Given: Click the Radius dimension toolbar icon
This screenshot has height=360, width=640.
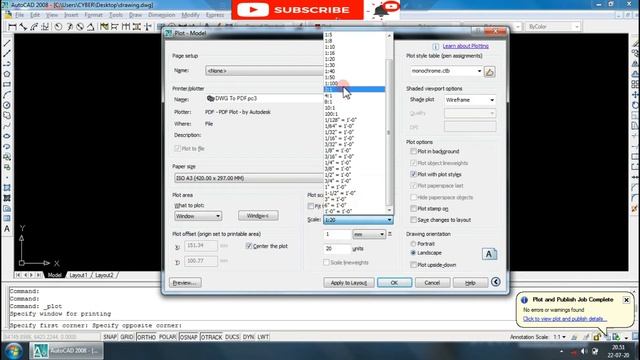Looking at the screenshot, I should click(x=58, y=27).
